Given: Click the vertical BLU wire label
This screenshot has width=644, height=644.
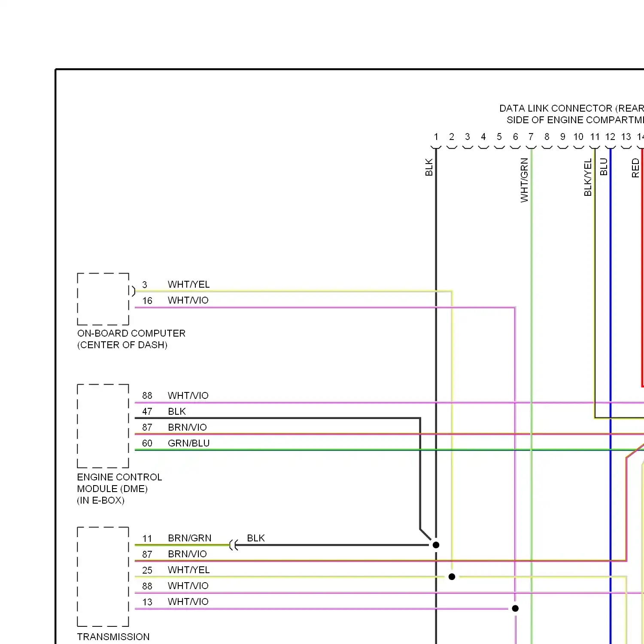Looking at the screenshot, I should tap(604, 167).
